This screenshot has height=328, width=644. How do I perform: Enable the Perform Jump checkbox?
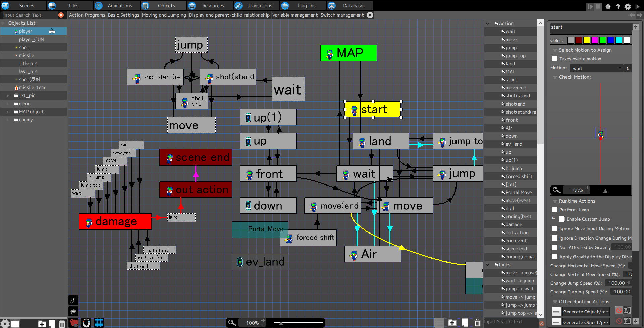click(x=554, y=210)
